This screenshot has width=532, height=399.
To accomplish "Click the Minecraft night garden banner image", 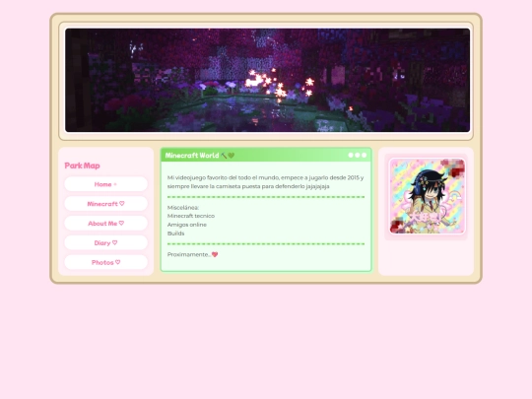I will (x=267, y=80).
